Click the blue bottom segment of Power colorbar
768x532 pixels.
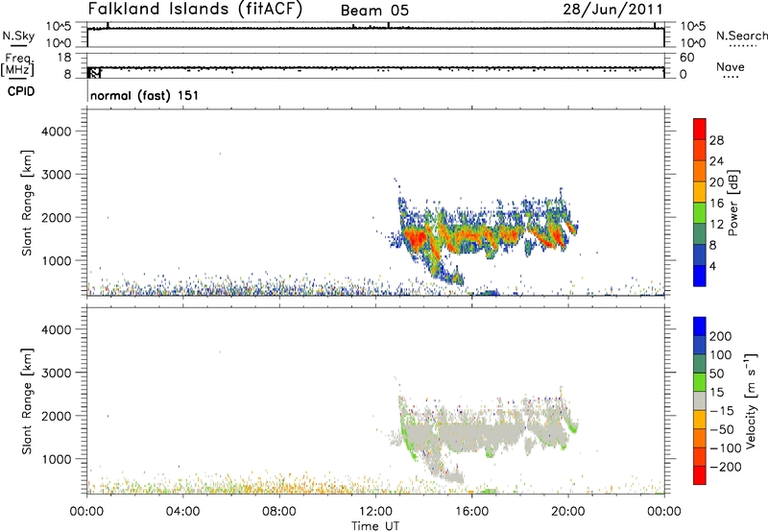[700, 276]
